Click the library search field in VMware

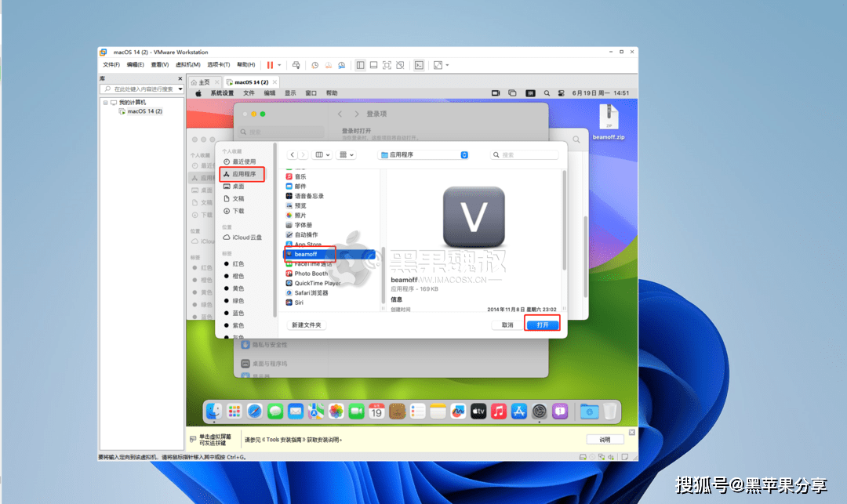(140, 89)
